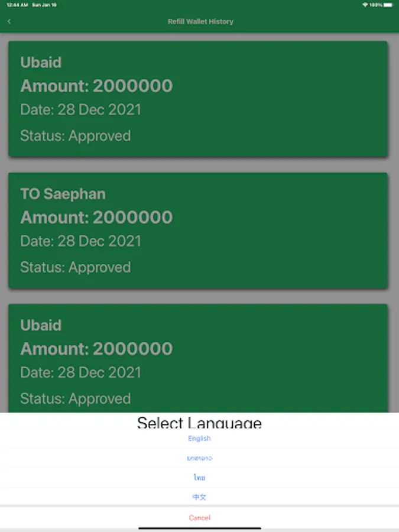
Task: Open the first Ubaid refill card
Action: 198,99
